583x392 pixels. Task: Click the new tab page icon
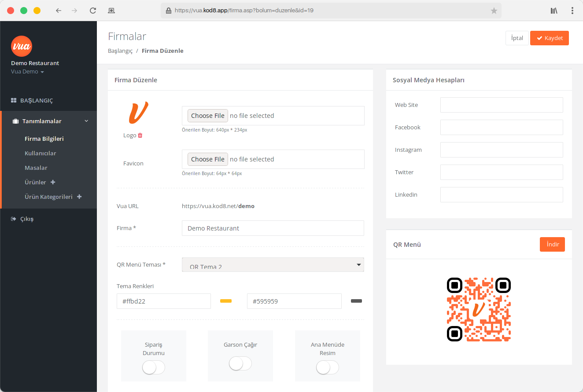pyautogui.click(x=111, y=11)
